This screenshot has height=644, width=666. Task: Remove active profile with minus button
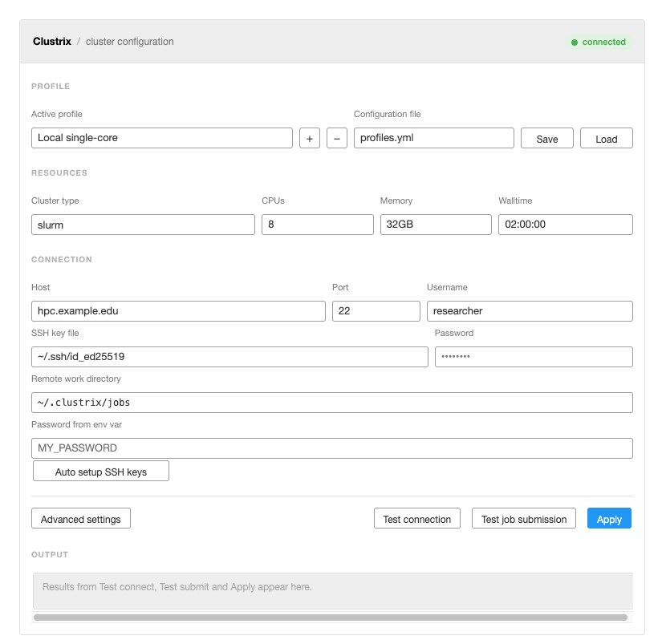coord(337,139)
